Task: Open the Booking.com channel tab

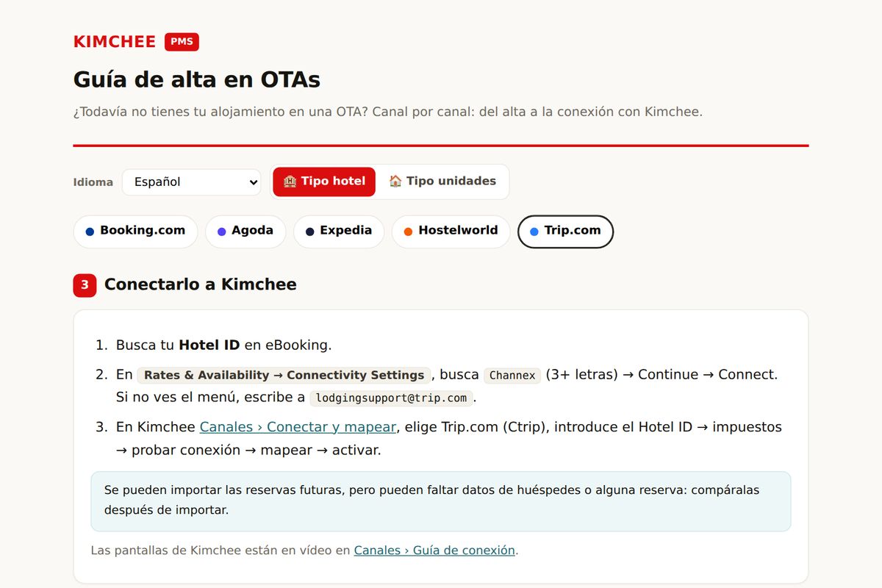Action: point(135,231)
